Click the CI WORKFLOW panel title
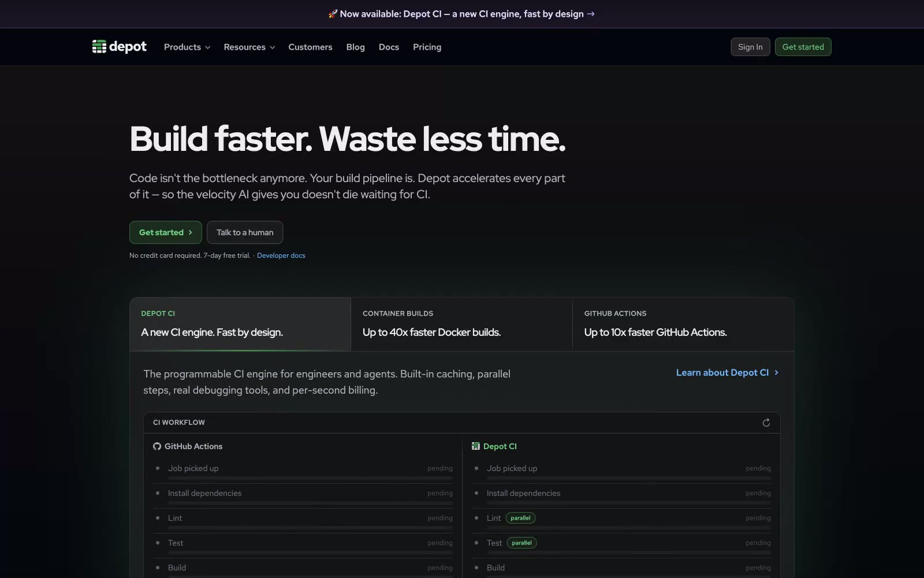 (x=179, y=423)
